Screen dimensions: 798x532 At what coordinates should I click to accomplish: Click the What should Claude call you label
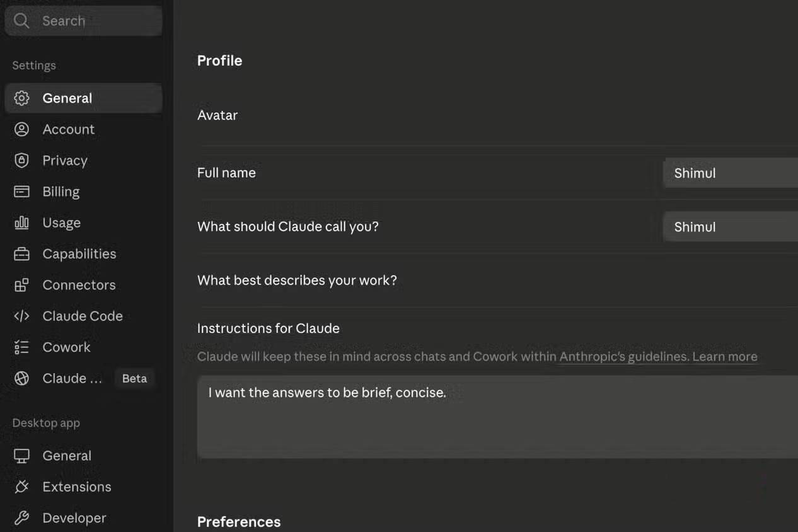(x=288, y=227)
